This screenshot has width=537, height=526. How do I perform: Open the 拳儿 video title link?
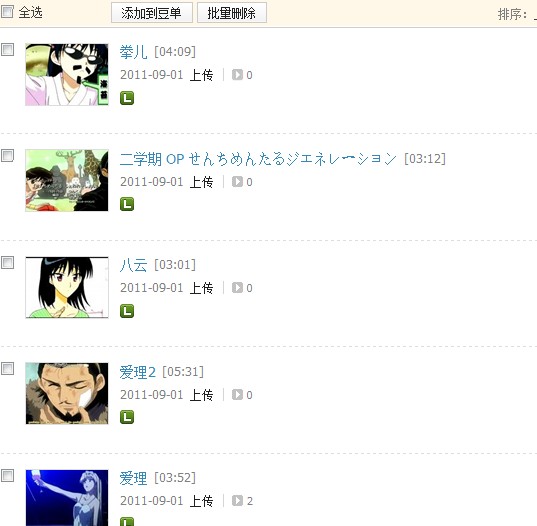pyautogui.click(x=133, y=52)
